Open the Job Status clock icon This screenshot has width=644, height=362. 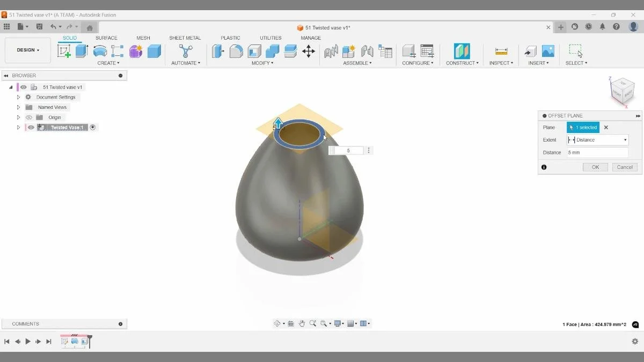[x=589, y=27]
